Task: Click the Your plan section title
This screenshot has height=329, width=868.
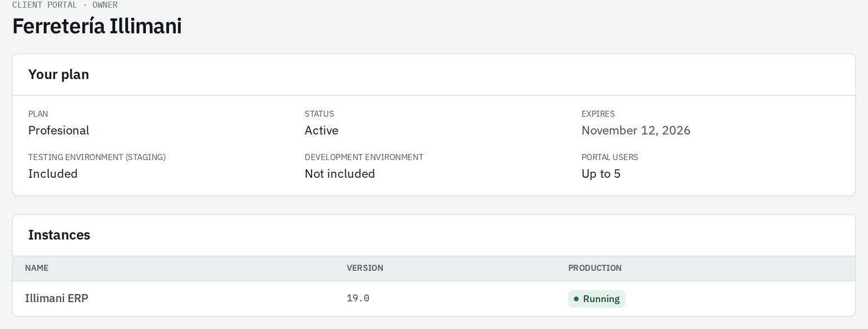Action: point(58,74)
